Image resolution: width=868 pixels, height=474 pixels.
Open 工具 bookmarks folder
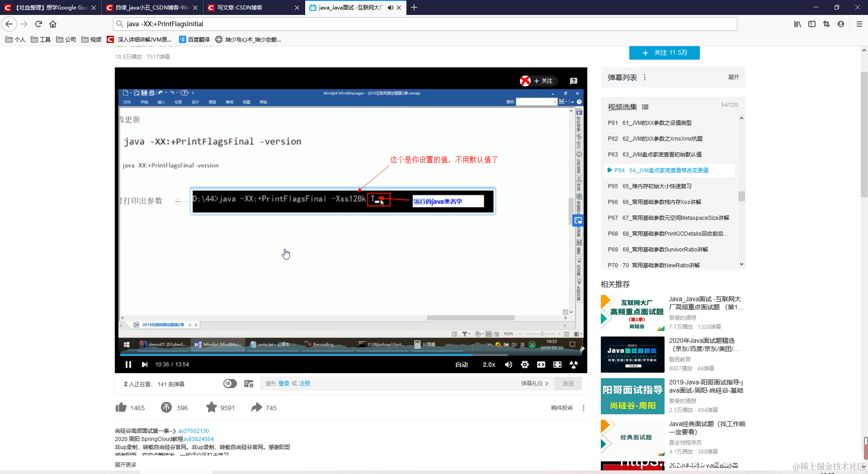[x=41, y=40]
